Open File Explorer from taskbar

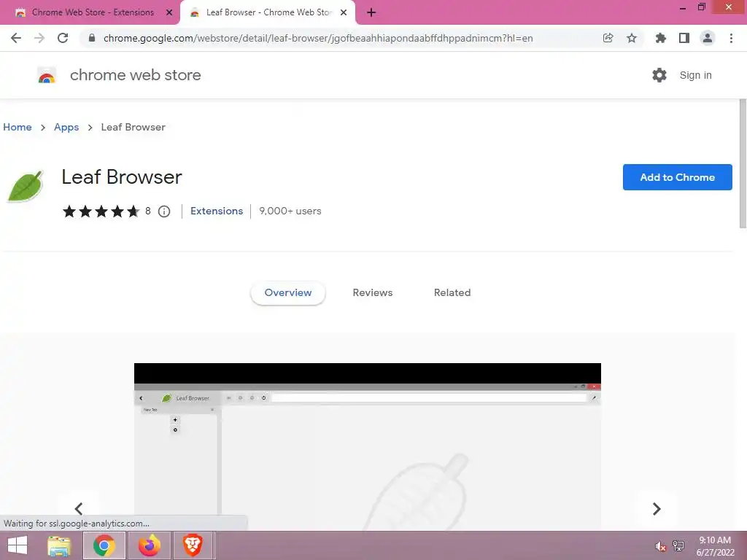59,545
